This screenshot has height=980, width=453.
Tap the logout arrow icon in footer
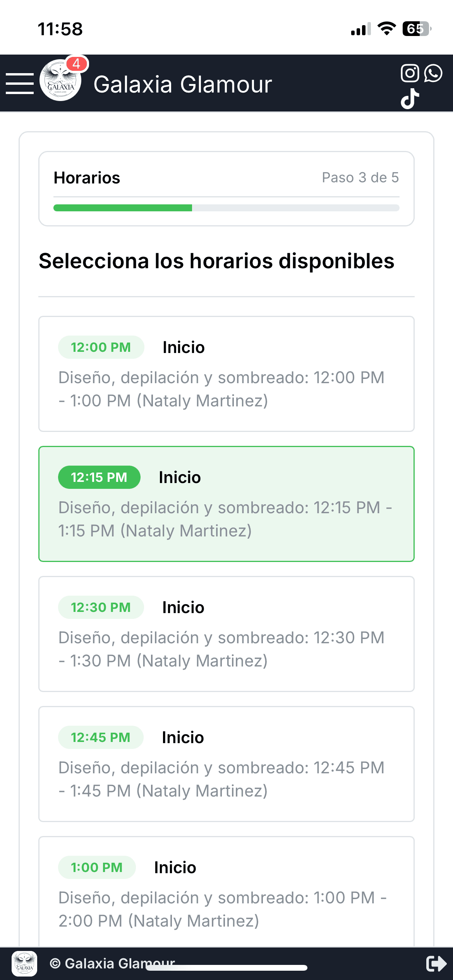(436, 963)
